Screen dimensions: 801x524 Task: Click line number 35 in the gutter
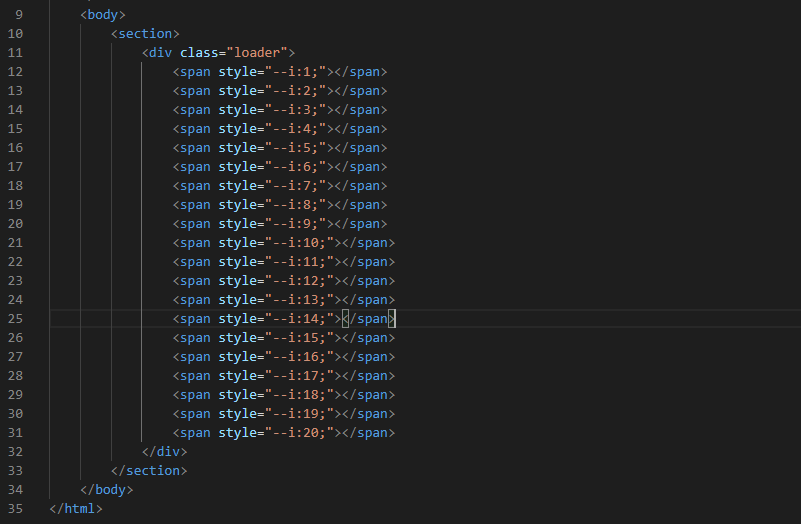[x=15, y=509]
